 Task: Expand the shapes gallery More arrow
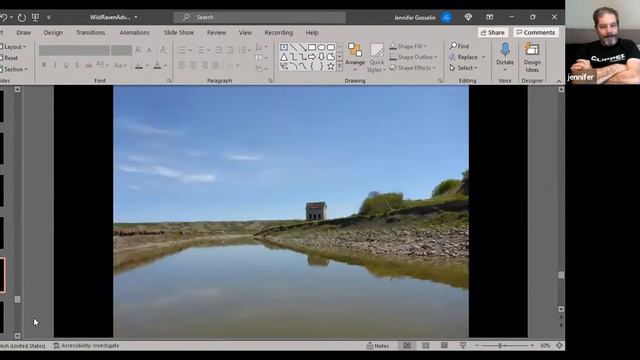[x=340, y=66]
